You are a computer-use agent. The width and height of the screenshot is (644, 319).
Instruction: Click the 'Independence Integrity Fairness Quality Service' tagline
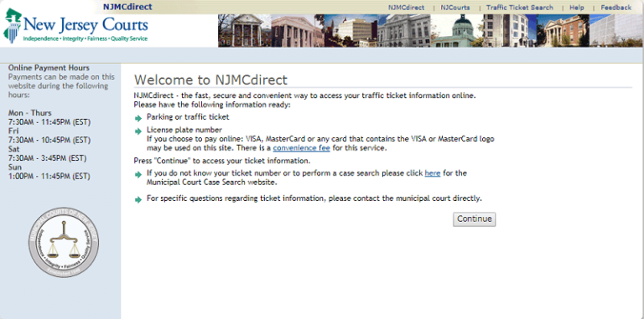pos(85,39)
